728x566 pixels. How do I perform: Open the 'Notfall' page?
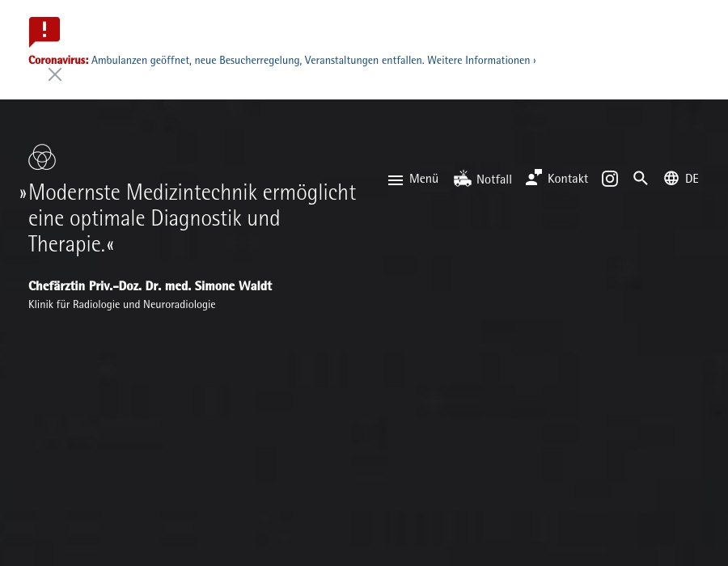[x=494, y=180]
